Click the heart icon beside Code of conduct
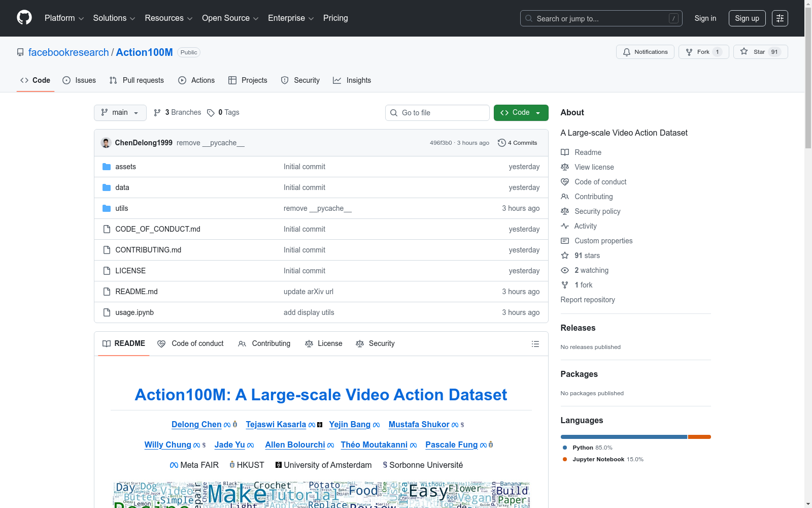812x508 pixels. pyautogui.click(x=565, y=182)
